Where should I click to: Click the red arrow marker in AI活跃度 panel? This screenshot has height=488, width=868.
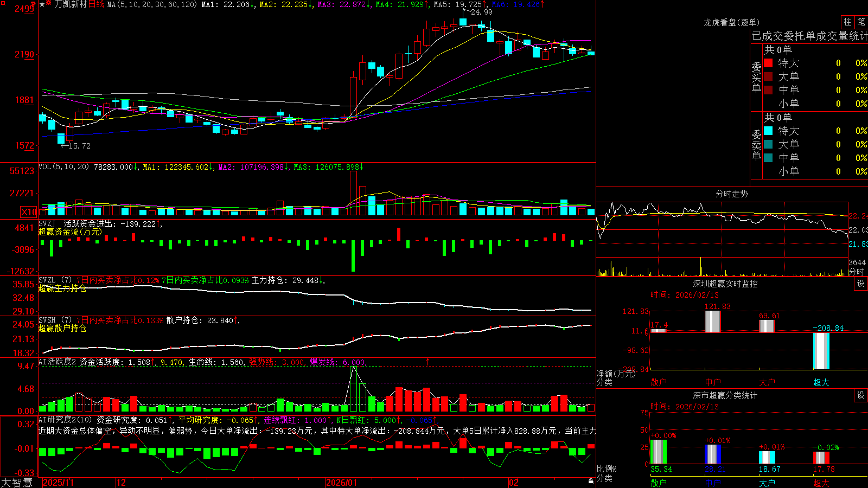(x=427, y=361)
